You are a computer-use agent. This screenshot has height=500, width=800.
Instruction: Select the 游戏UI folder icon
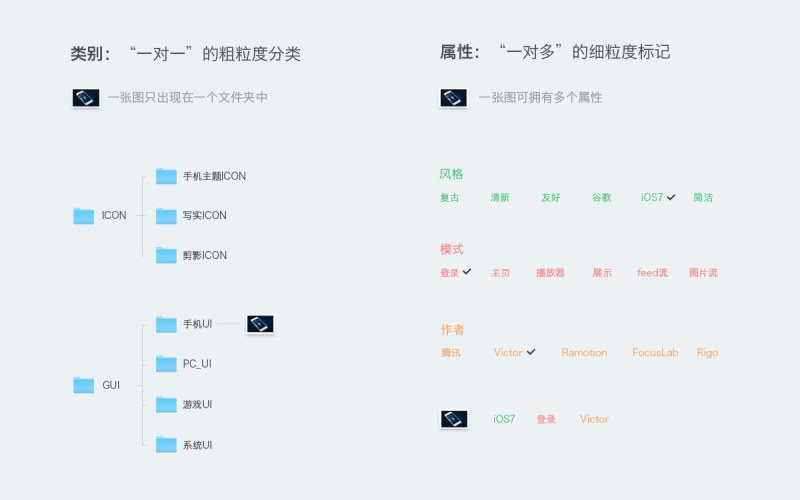[x=166, y=404]
